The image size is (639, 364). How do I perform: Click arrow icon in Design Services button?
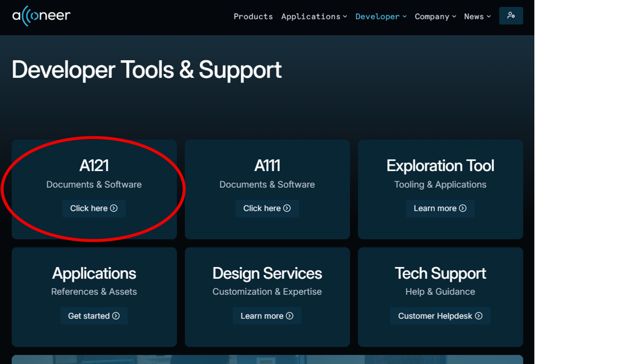click(x=290, y=316)
